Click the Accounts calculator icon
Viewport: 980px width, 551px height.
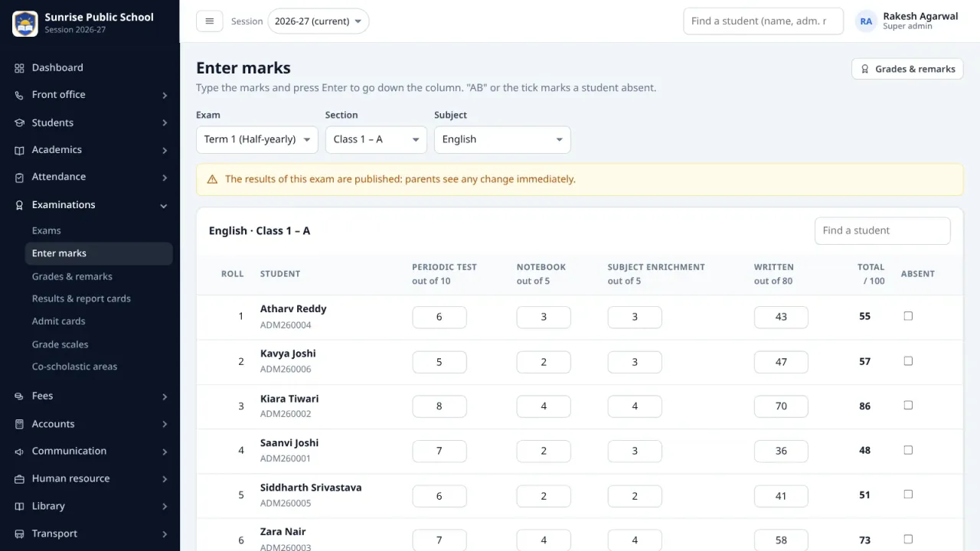click(19, 424)
